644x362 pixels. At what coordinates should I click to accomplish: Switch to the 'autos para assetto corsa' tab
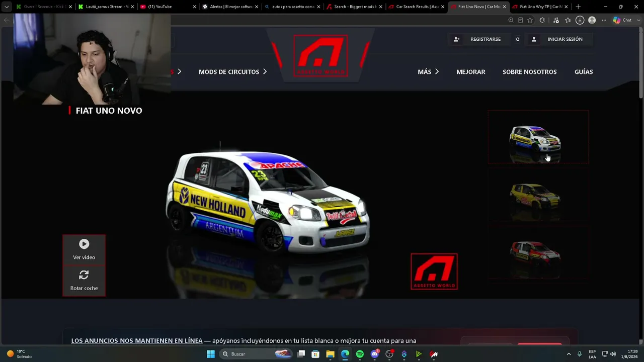pos(292,7)
